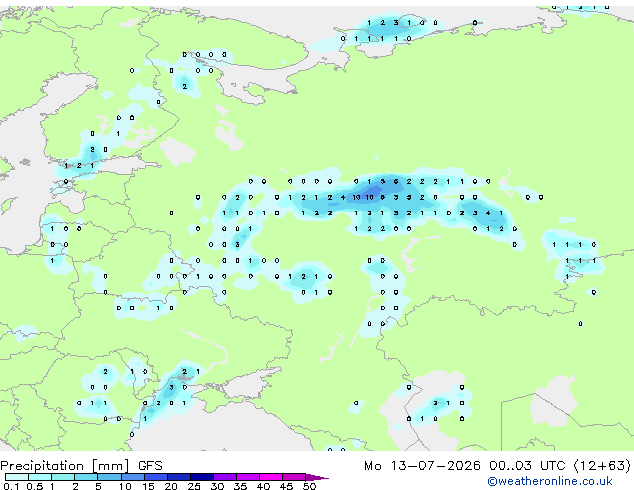
Task: Click the legend label "35"
Action: click(240, 486)
